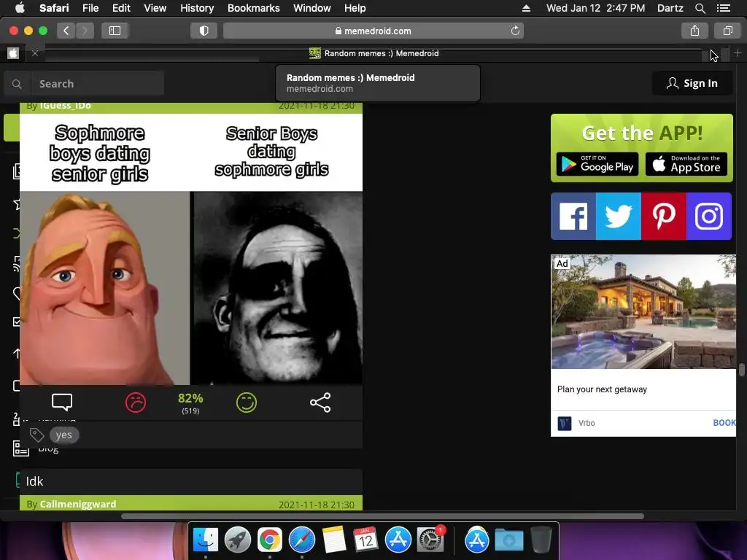Open Notification Center list icon
The image size is (747, 560).
[x=724, y=8]
